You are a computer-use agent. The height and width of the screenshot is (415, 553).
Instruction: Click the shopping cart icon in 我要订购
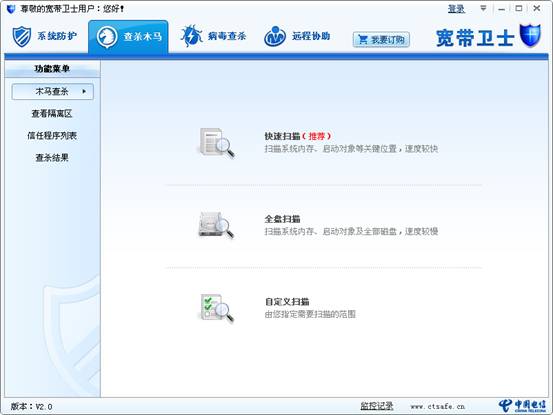(363, 39)
